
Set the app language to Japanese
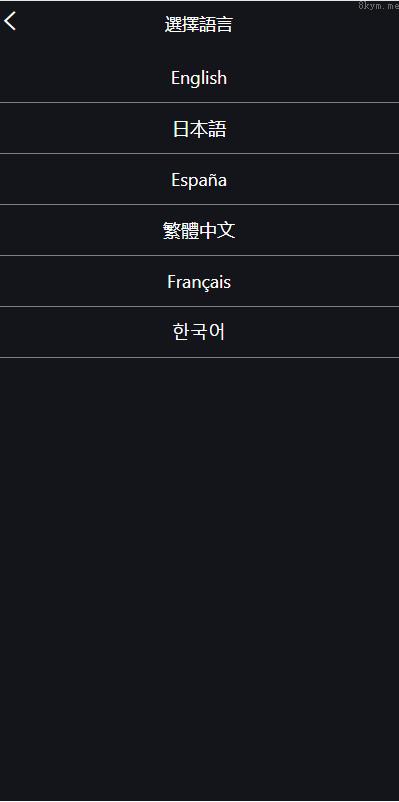coord(200,128)
